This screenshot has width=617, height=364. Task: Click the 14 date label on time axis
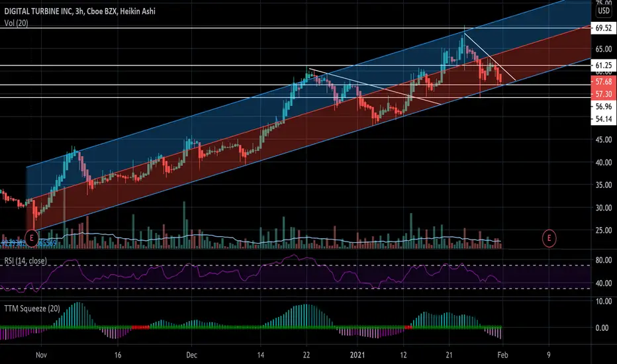coord(260,355)
